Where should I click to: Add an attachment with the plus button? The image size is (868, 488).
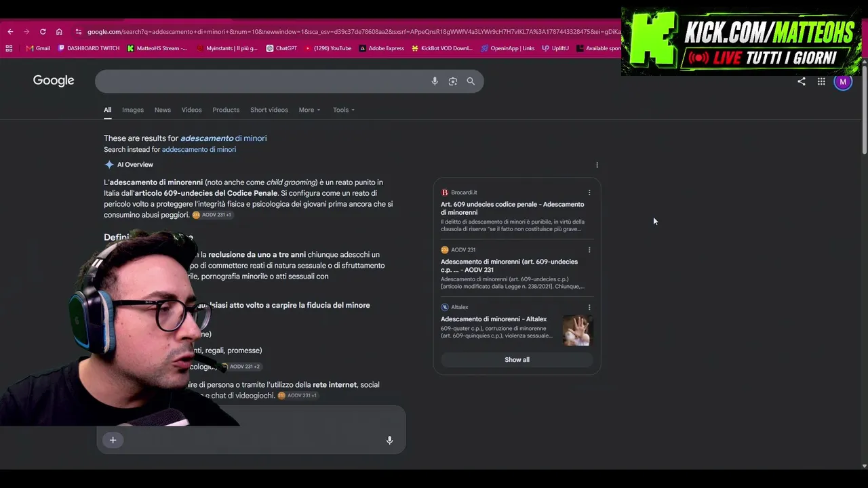[113, 440]
